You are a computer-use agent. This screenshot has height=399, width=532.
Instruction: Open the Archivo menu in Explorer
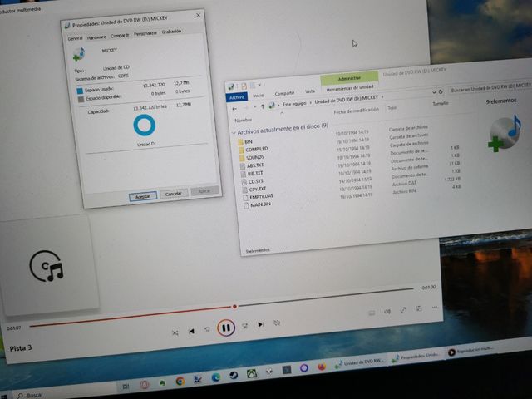click(x=238, y=96)
